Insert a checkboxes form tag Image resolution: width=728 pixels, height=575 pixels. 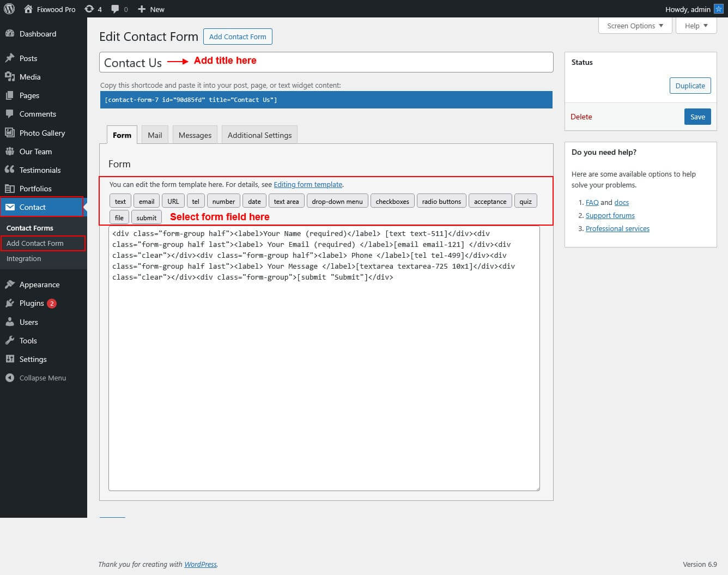pyautogui.click(x=392, y=201)
